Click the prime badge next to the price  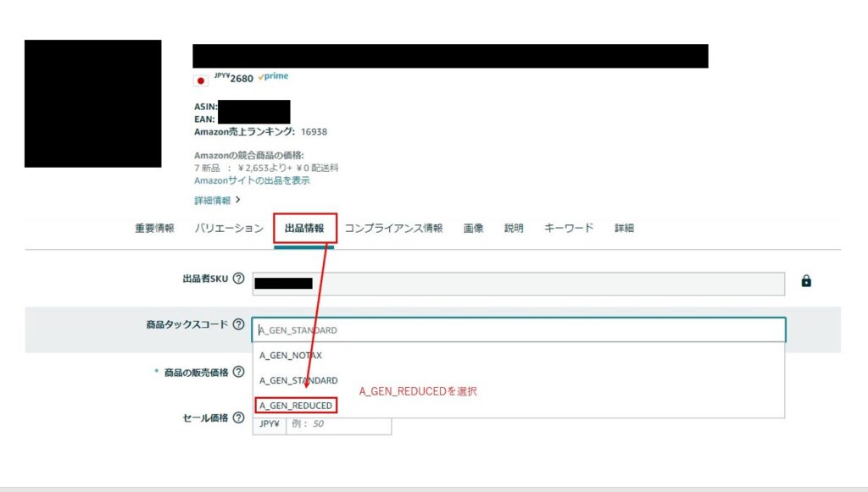point(273,76)
